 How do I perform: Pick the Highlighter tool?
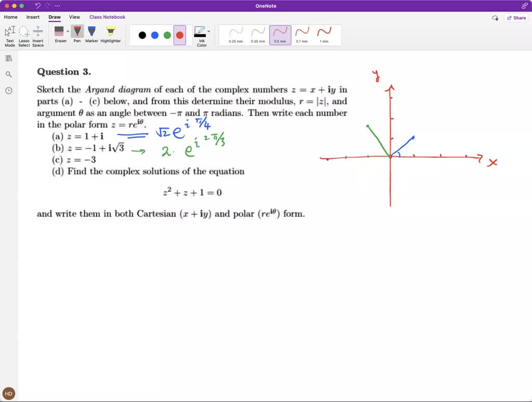[x=110, y=33]
